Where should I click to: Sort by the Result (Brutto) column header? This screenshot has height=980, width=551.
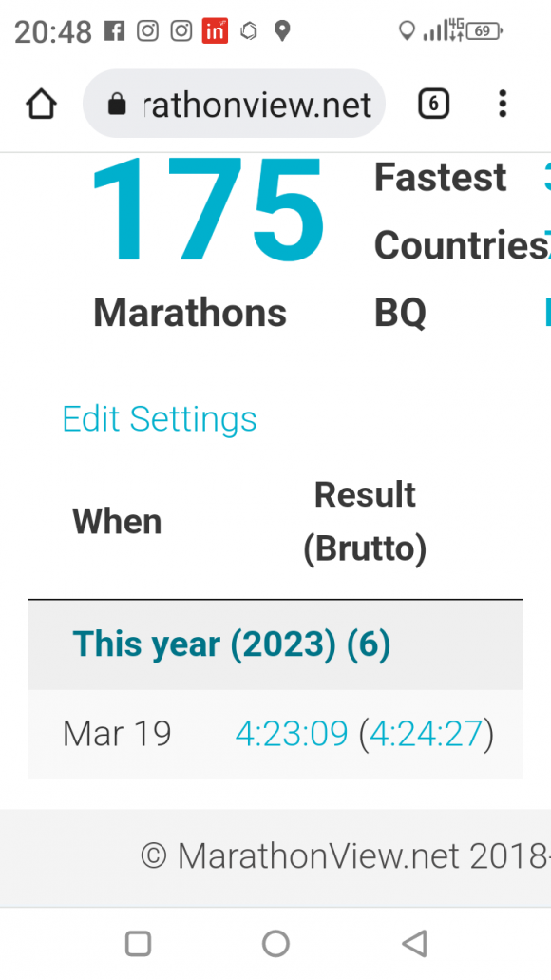[x=365, y=522]
